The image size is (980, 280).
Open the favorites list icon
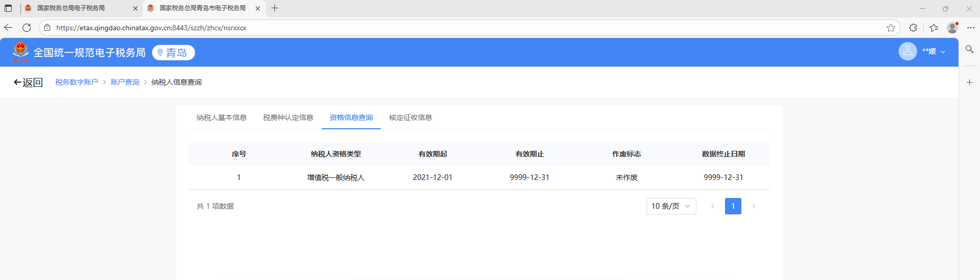click(x=934, y=28)
